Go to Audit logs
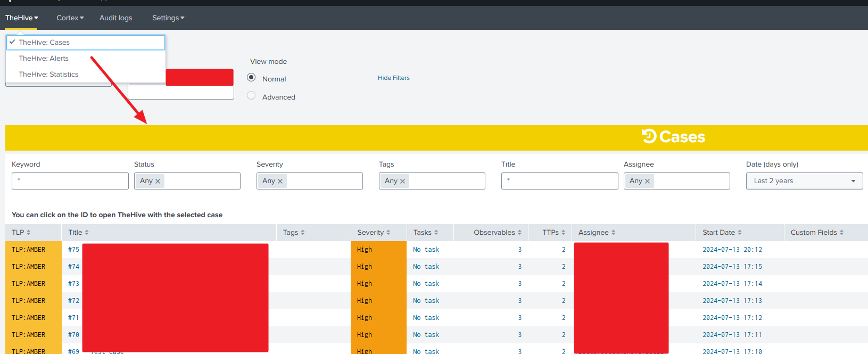Image resolution: width=868 pixels, height=354 pixels. click(x=116, y=18)
